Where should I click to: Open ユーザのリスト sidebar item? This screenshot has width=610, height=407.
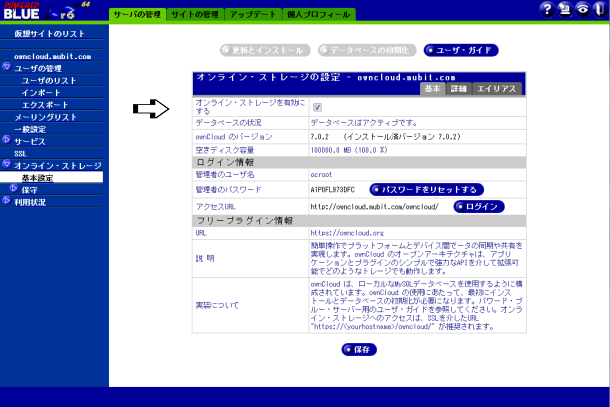pyautogui.click(x=49, y=81)
